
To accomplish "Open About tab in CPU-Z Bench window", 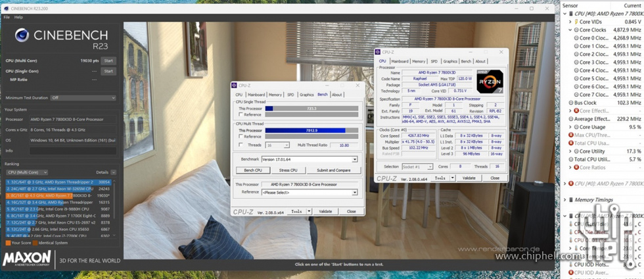I will pyautogui.click(x=336, y=95).
